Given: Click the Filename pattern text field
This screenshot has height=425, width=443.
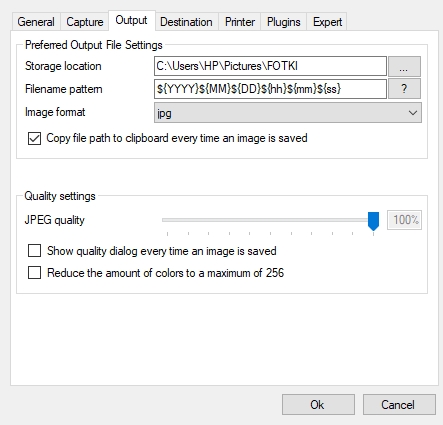Looking at the screenshot, I should (270, 89).
